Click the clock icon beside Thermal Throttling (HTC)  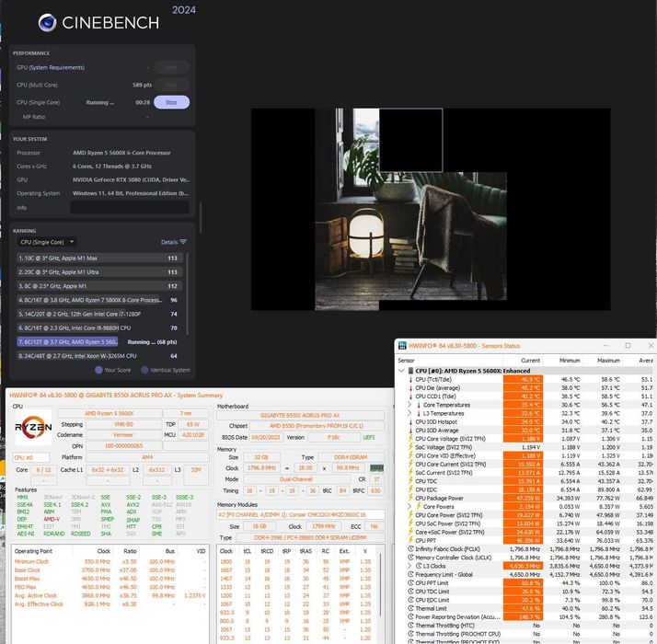pos(410,626)
